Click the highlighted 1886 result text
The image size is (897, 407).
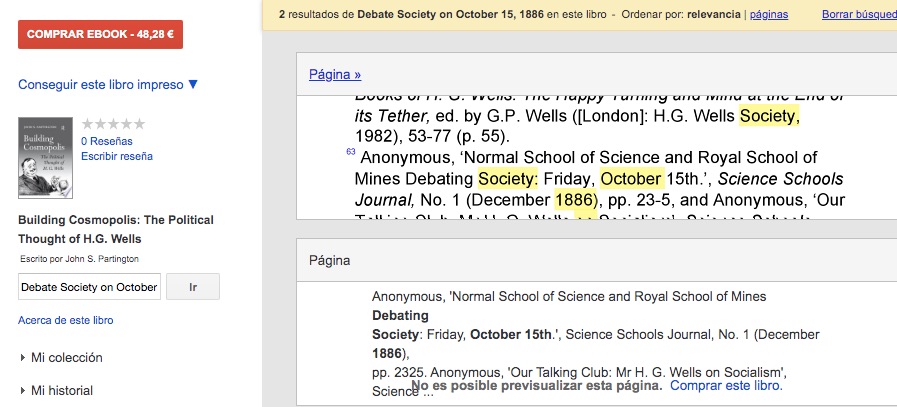click(574, 200)
